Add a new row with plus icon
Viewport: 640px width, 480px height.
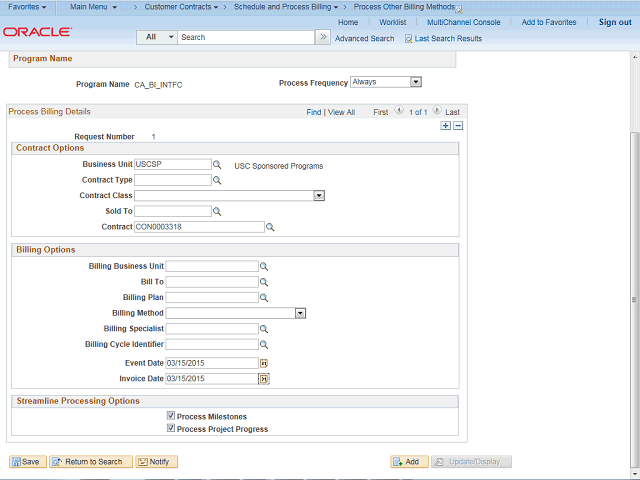[445, 126]
